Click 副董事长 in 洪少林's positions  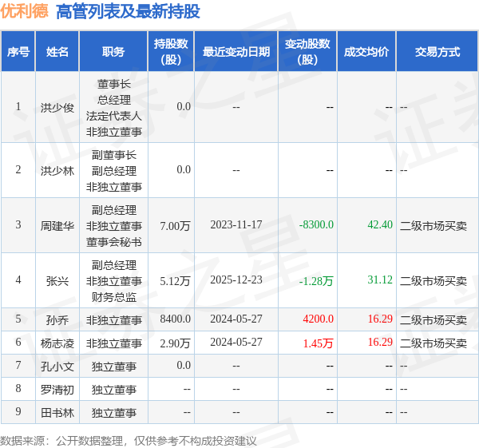[x=113, y=155]
